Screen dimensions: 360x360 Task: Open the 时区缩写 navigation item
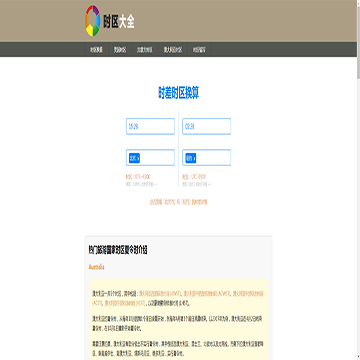coord(199,50)
